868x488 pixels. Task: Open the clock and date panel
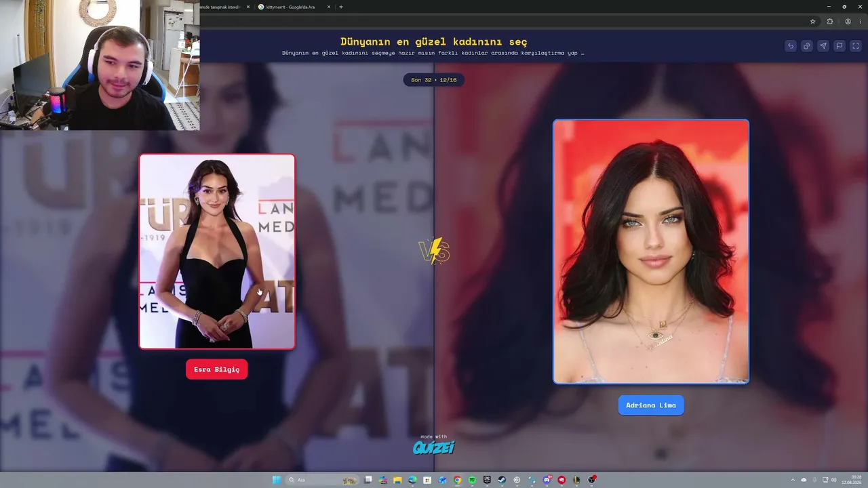click(x=851, y=480)
